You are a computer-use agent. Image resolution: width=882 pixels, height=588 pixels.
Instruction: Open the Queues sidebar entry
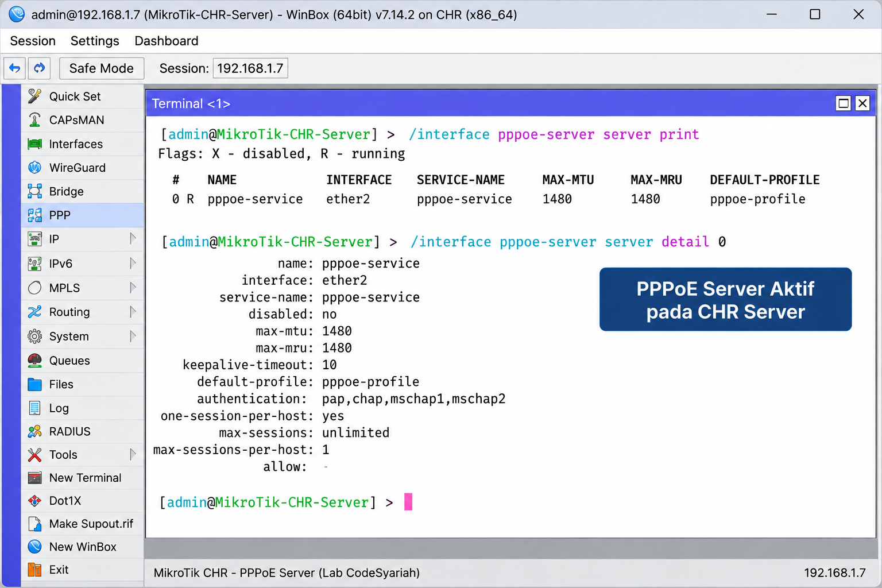pyautogui.click(x=83, y=361)
